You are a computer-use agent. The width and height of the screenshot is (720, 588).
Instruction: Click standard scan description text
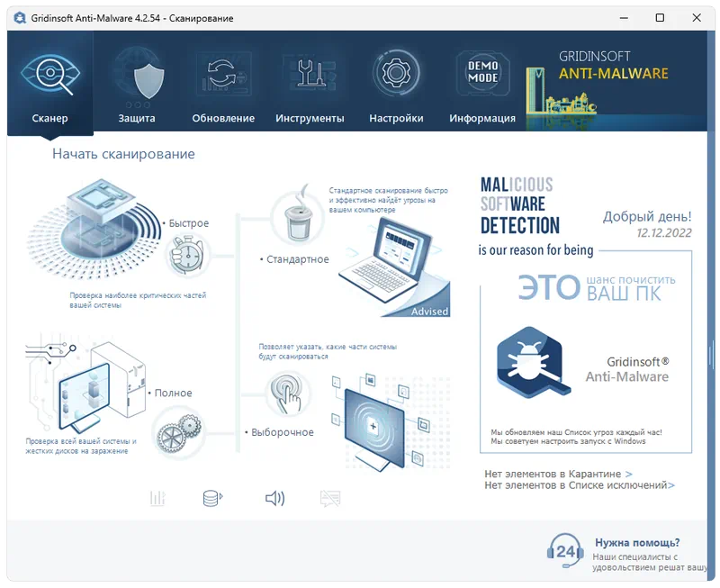[x=388, y=200]
